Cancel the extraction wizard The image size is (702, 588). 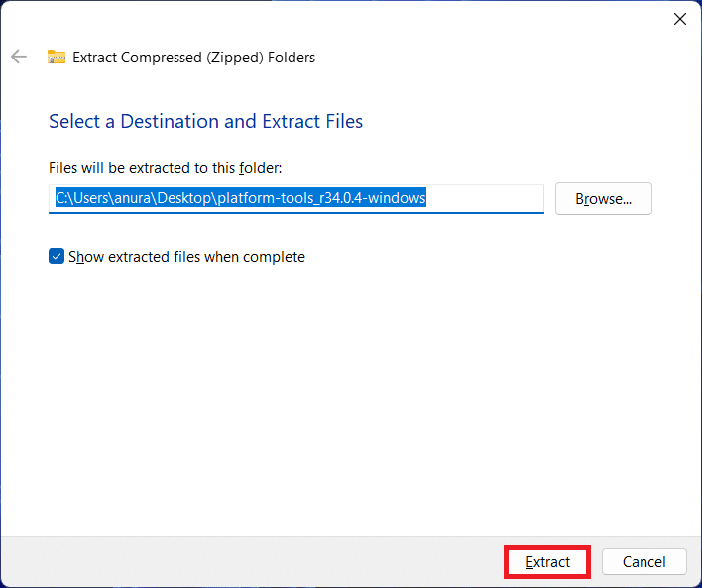[643, 562]
